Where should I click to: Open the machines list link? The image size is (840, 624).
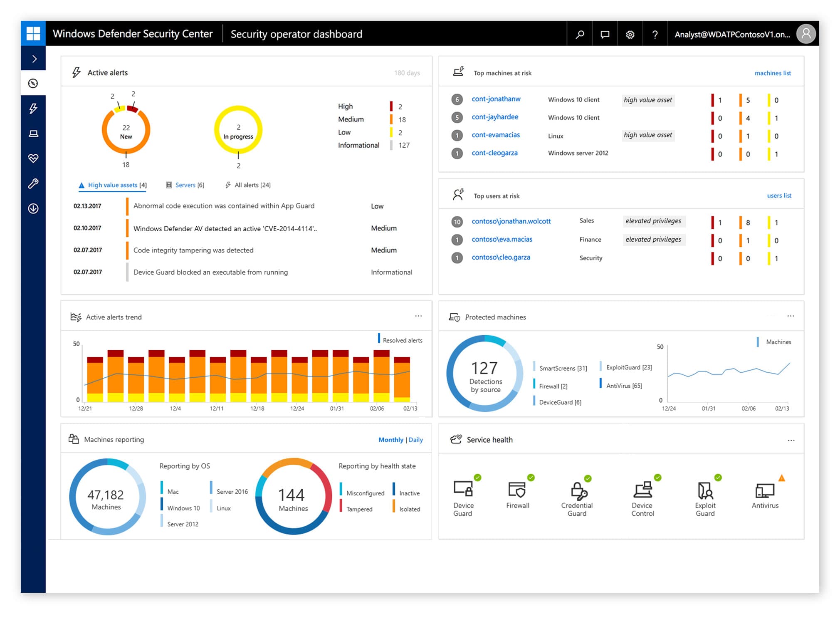click(x=773, y=73)
